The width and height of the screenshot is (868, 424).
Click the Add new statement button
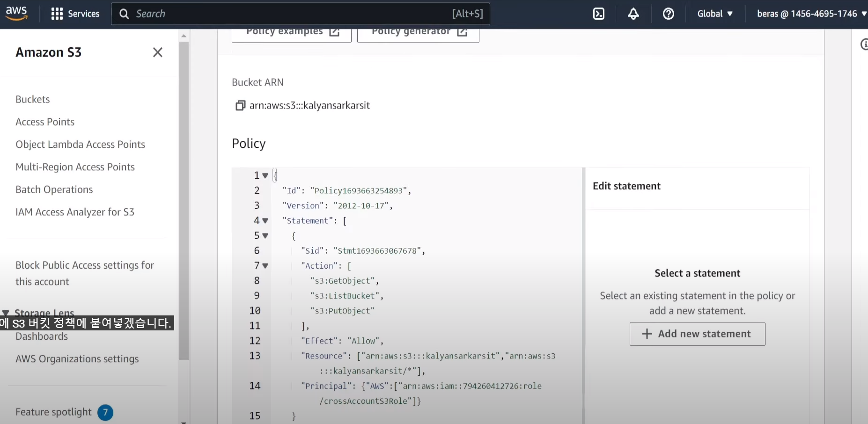coord(697,334)
